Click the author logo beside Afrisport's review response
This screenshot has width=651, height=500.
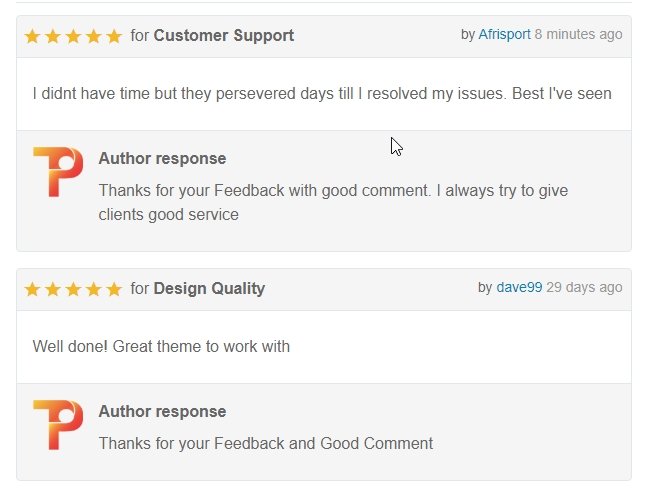[58, 172]
